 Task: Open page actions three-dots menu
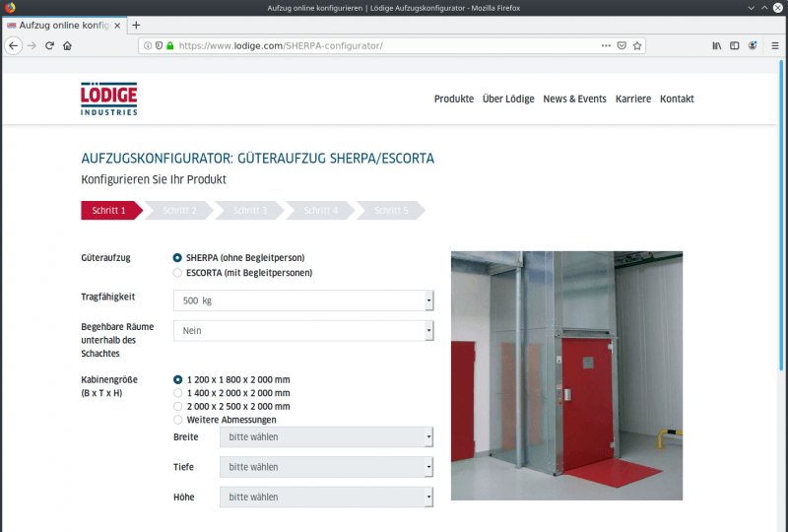tap(606, 45)
